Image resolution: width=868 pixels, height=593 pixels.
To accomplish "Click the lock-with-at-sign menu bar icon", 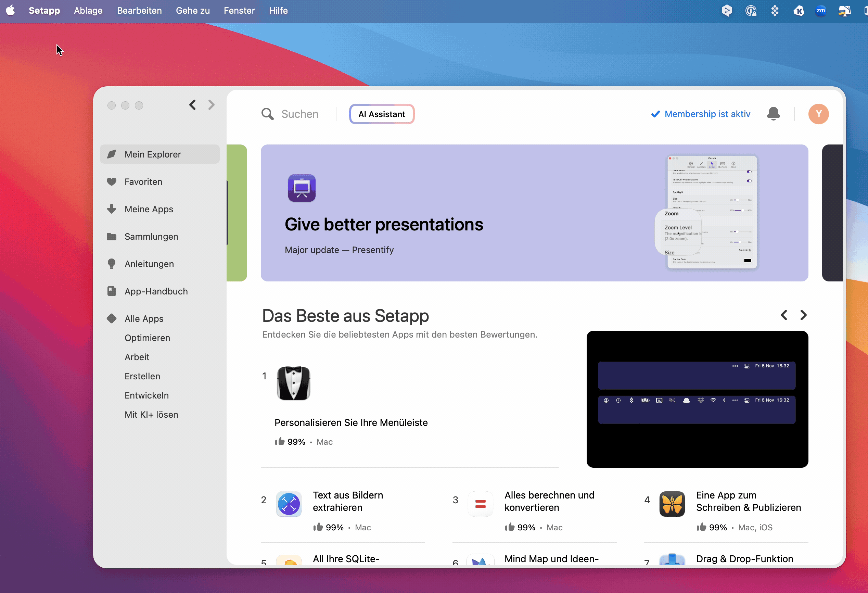I will point(751,11).
